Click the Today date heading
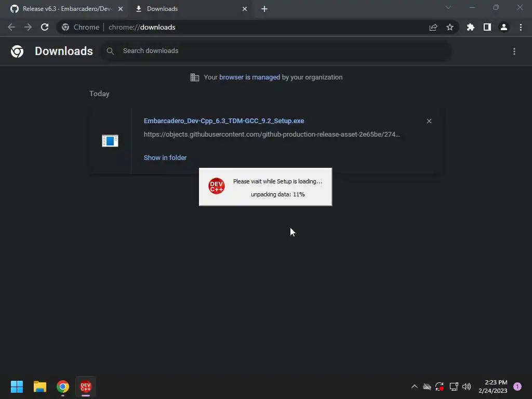Screen dimensions: 532x399 coord(99,94)
